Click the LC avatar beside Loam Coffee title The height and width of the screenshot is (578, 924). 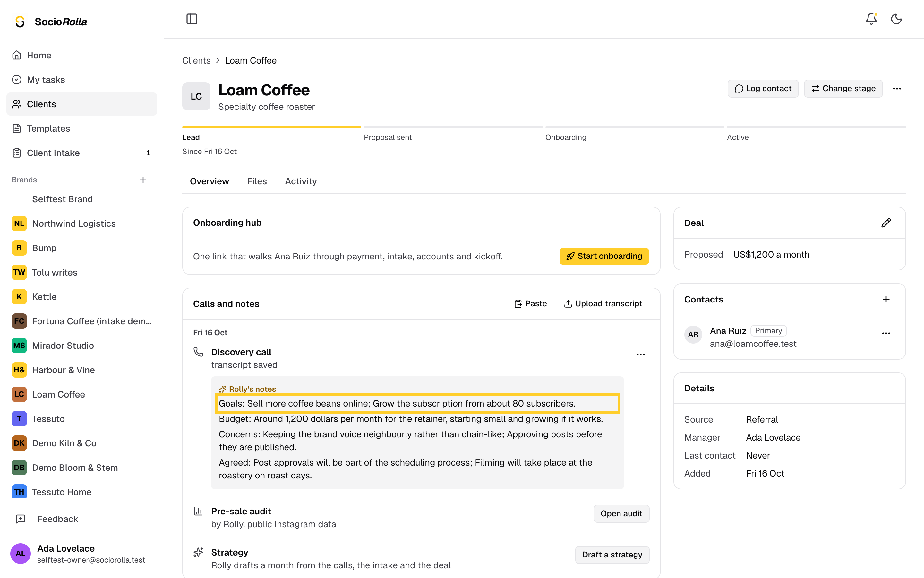point(196,96)
